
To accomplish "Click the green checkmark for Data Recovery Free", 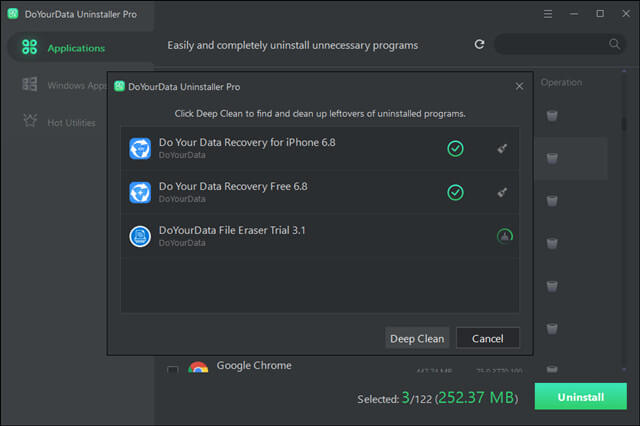I will click(455, 192).
